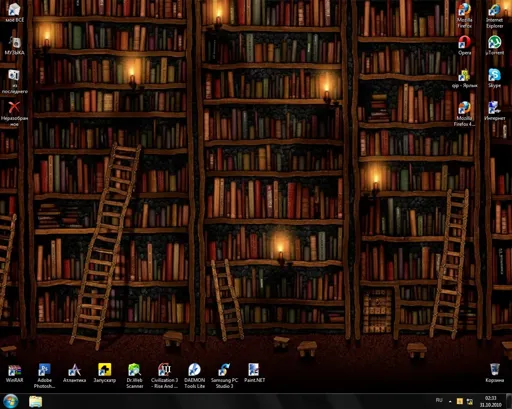Select the Корзина recycle bin icon
512x409 pixels.
[x=495, y=373]
